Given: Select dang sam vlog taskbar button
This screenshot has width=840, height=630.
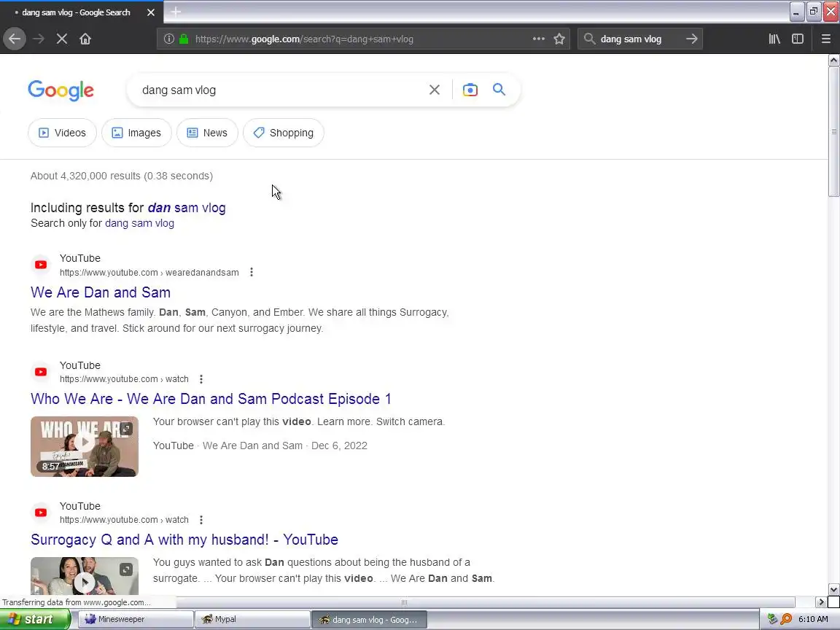Looking at the screenshot, I should 369,619.
